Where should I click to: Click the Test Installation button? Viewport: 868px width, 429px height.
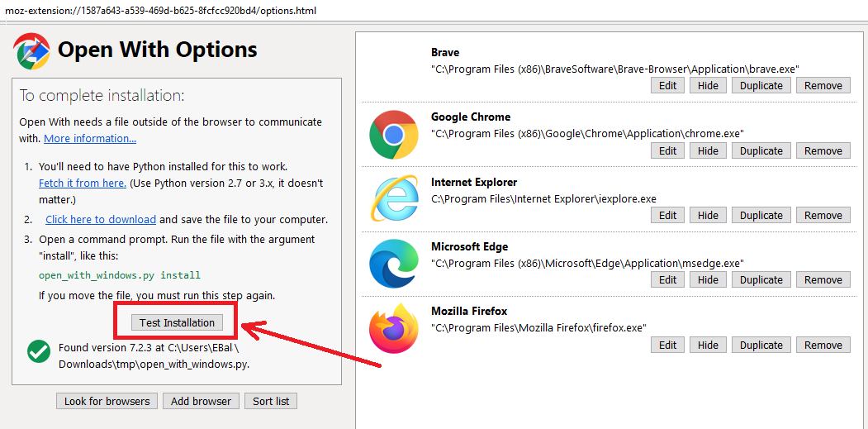click(177, 322)
